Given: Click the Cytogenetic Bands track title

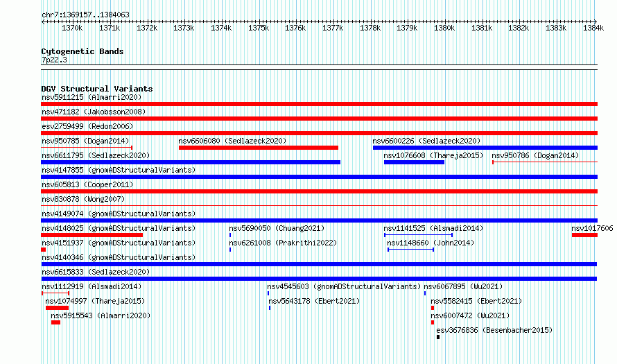Looking at the screenshot, I should coord(82,51).
